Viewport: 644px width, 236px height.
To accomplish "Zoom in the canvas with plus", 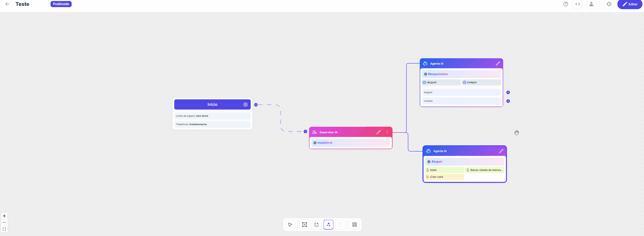I will 4,216.
